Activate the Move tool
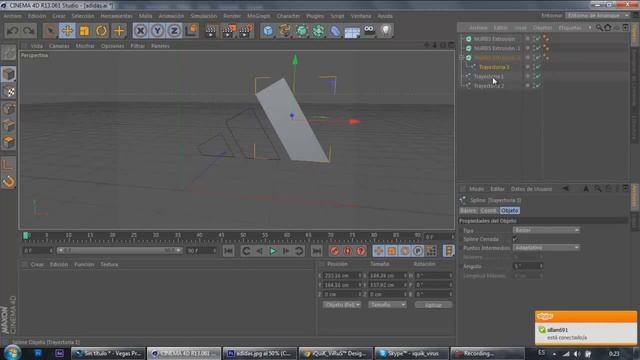 coord(67,31)
